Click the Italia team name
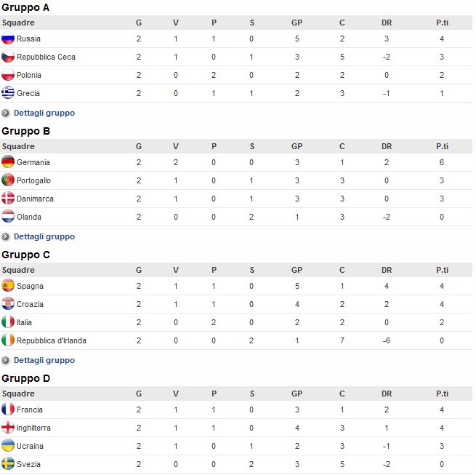This screenshot has width=476, height=475. point(24,322)
